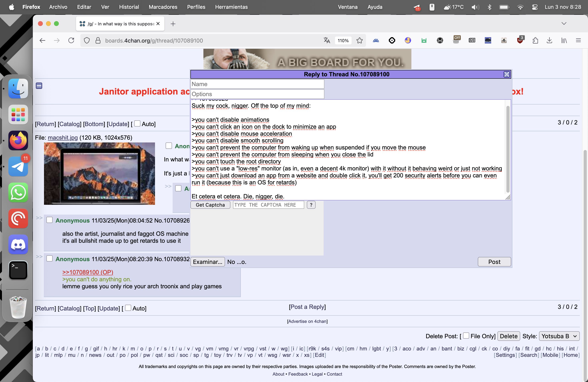Screen dimensions: 588x382
Task: Open the library sidebar icon
Action: pyautogui.click(x=564, y=41)
